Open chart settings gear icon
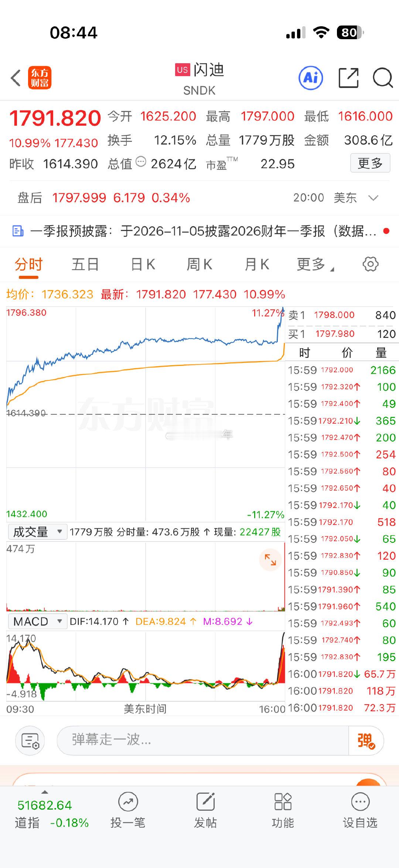This screenshot has height=868, width=399. click(x=371, y=264)
